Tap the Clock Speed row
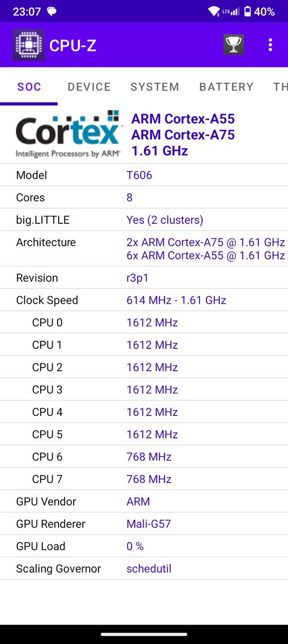 click(x=144, y=300)
